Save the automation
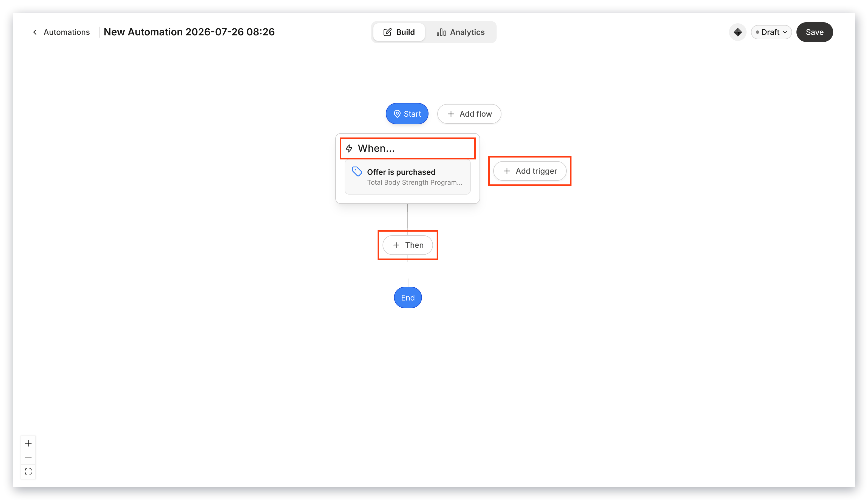This screenshot has width=868, height=500. (x=814, y=32)
